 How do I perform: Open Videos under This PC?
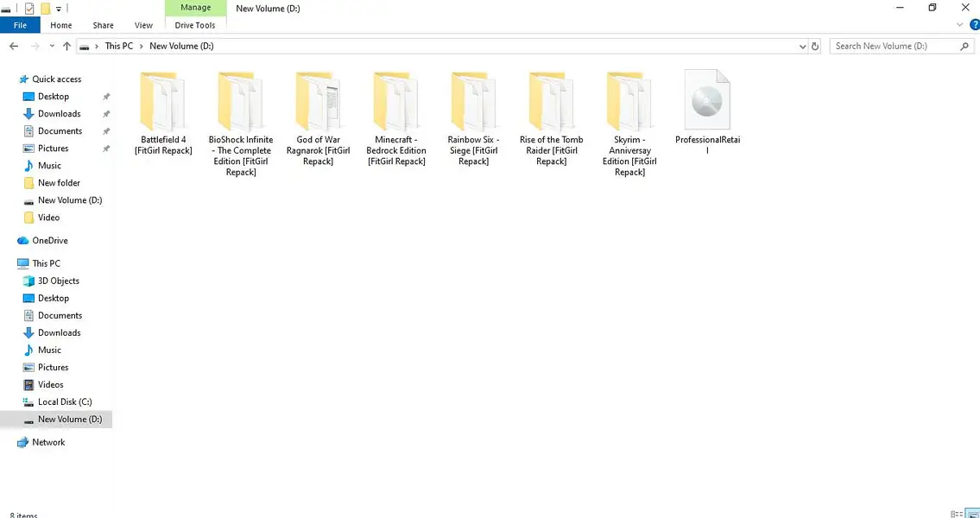(x=51, y=385)
